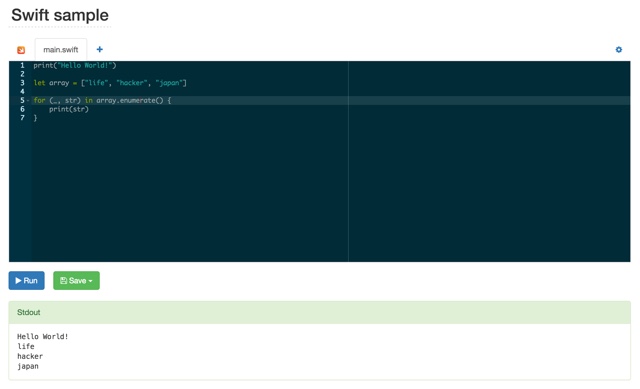640x389 pixels.
Task: Place cursor in print("Hello World!") line
Action: point(75,65)
